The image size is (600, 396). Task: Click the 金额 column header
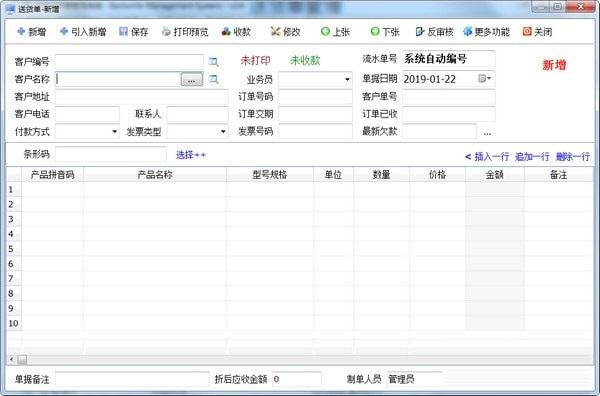tap(495, 175)
